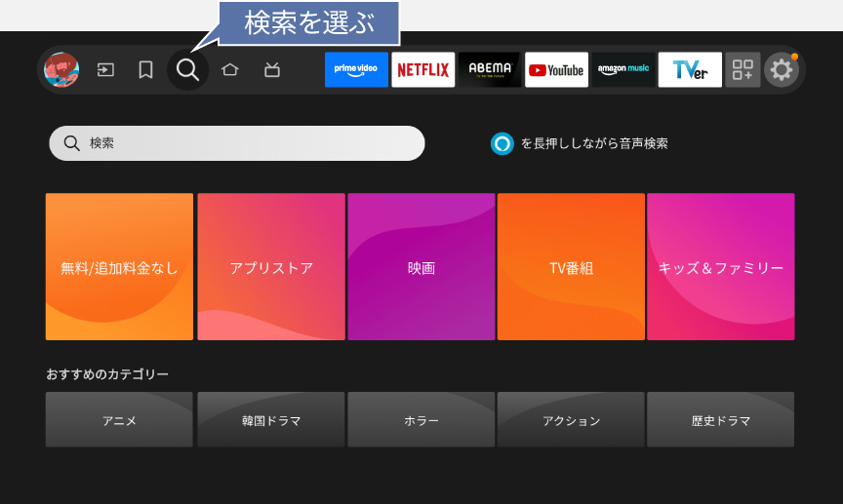Viewport: 843px width, 504px height.
Task: Select the input source icon
Action: (x=104, y=70)
